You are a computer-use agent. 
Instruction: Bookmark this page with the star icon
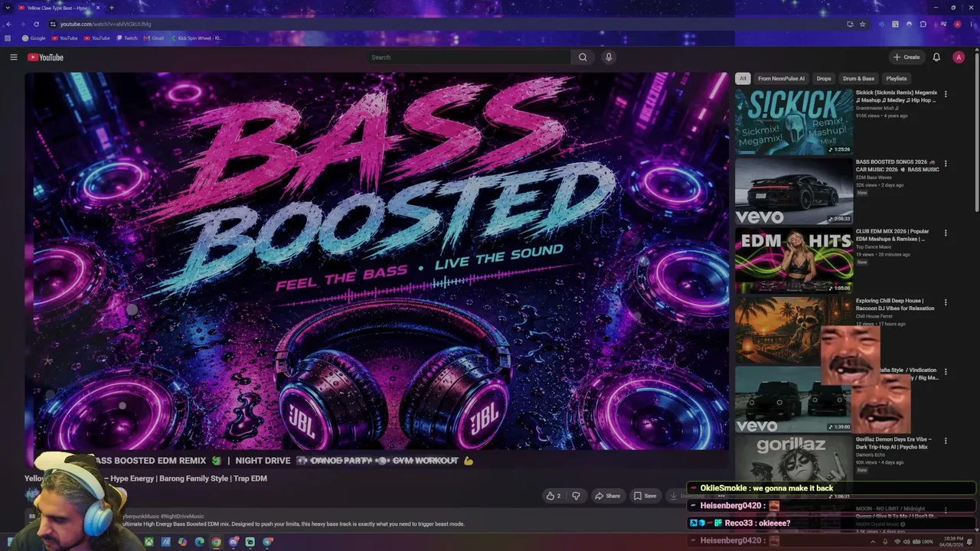(x=863, y=24)
